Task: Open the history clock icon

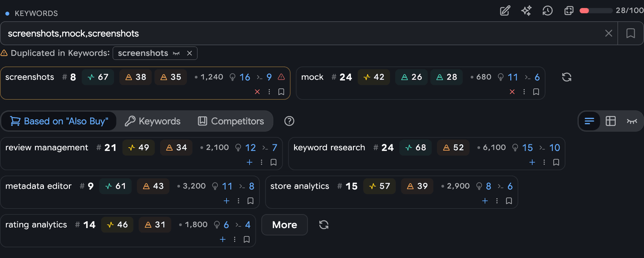Action: pyautogui.click(x=547, y=11)
